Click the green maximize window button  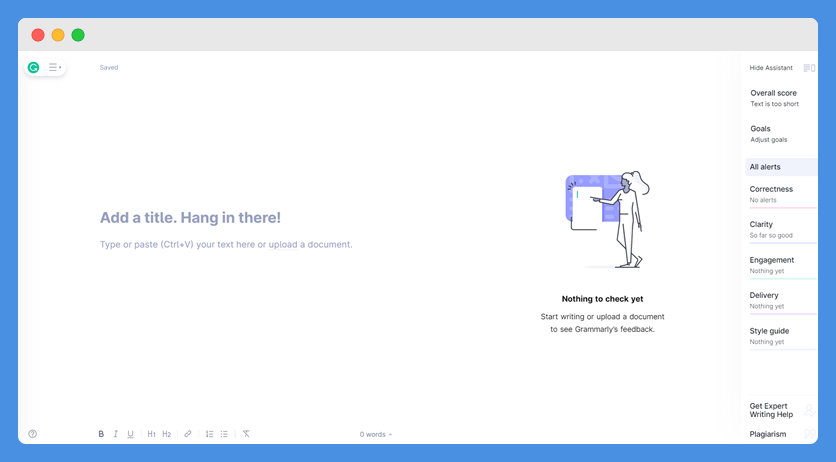tap(78, 35)
